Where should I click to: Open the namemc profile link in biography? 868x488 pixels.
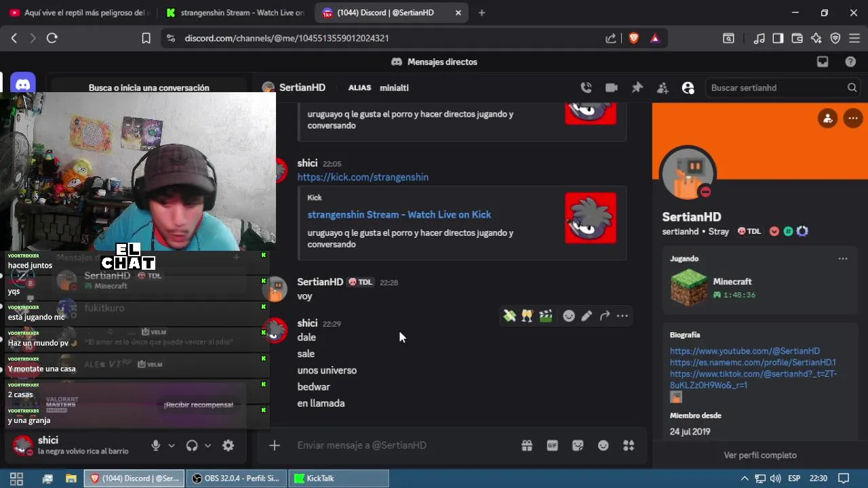[753, 363]
